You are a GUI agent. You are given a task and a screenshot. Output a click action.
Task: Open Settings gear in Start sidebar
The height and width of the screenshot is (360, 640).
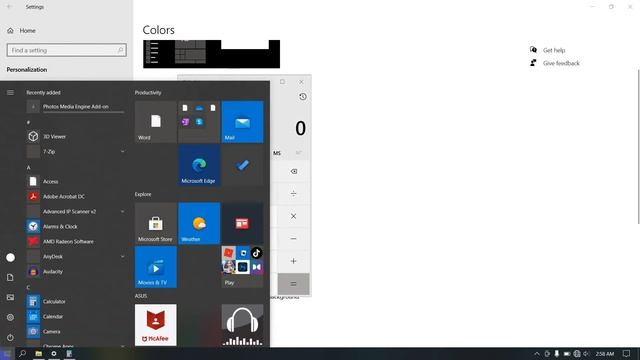[x=10, y=317]
